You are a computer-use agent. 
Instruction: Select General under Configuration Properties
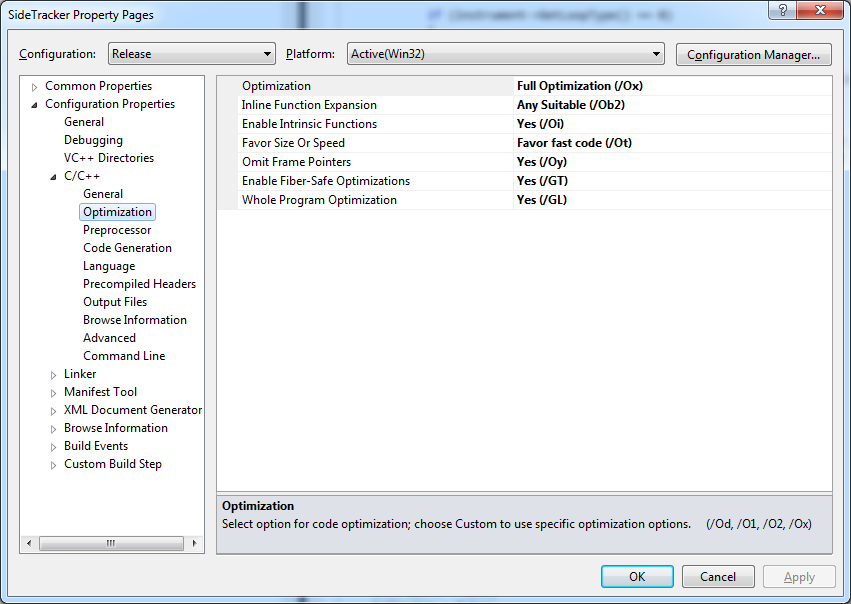(84, 122)
